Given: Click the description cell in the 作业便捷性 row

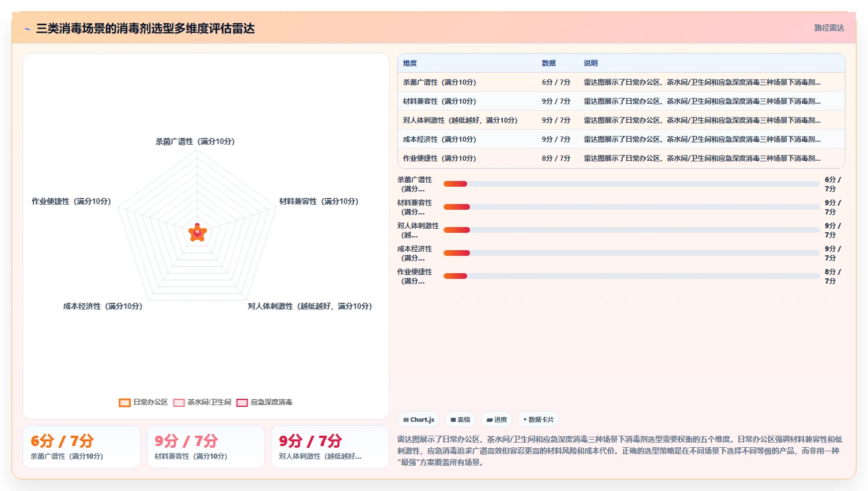Looking at the screenshot, I should [x=702, y=158].
